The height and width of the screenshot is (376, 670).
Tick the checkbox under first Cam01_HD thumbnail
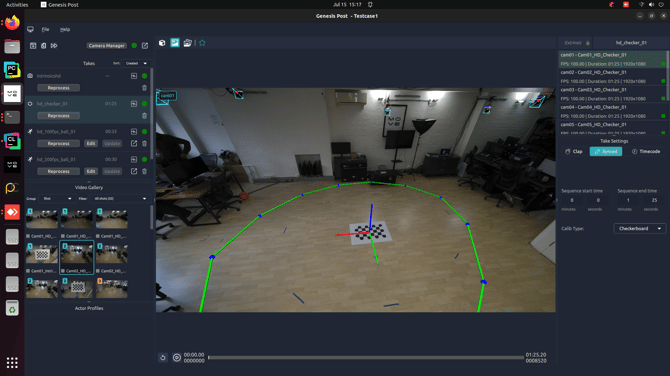pos(28,236)
